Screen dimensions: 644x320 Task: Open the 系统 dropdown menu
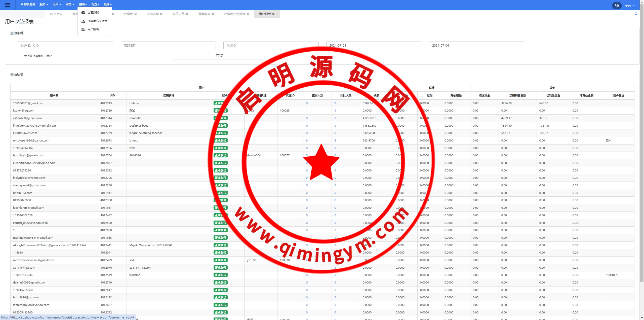pyautogui.click(x=108, y=4)
